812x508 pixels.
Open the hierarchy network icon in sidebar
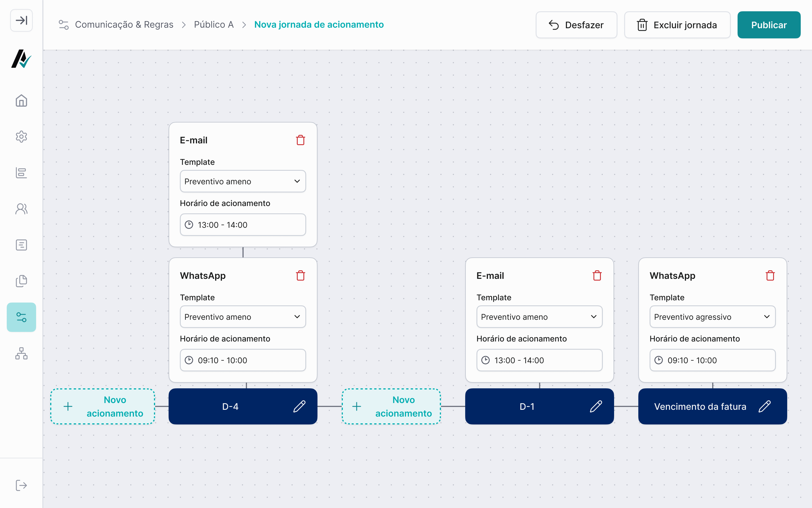(21, 353)
